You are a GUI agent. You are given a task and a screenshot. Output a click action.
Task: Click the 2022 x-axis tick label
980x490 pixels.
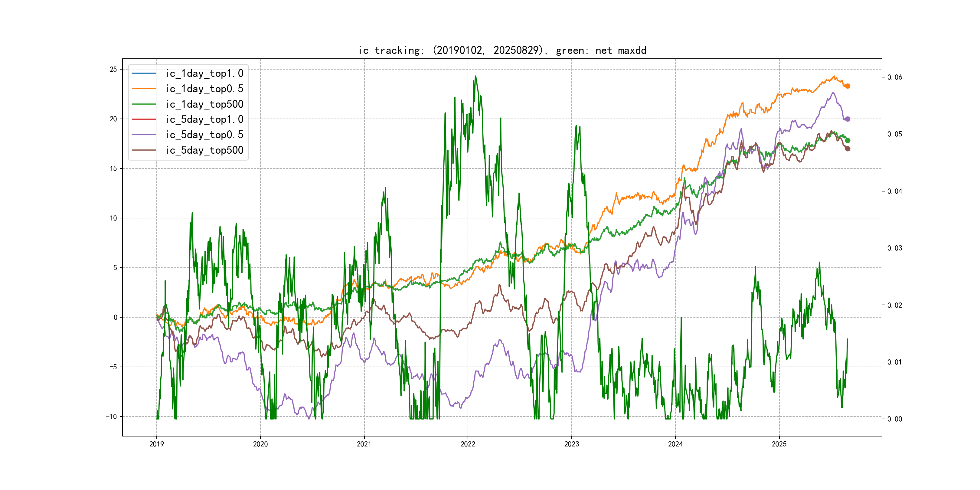point(468,444)
